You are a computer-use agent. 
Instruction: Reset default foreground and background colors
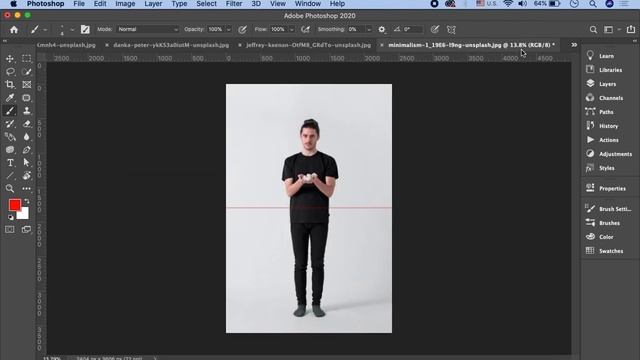click(11, 217)
